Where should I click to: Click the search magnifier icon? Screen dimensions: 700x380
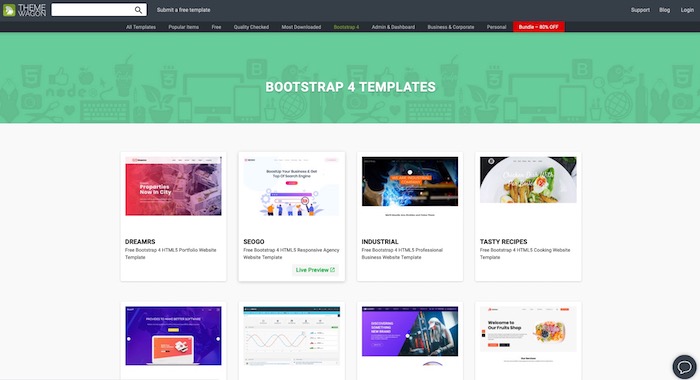(138, 10)
